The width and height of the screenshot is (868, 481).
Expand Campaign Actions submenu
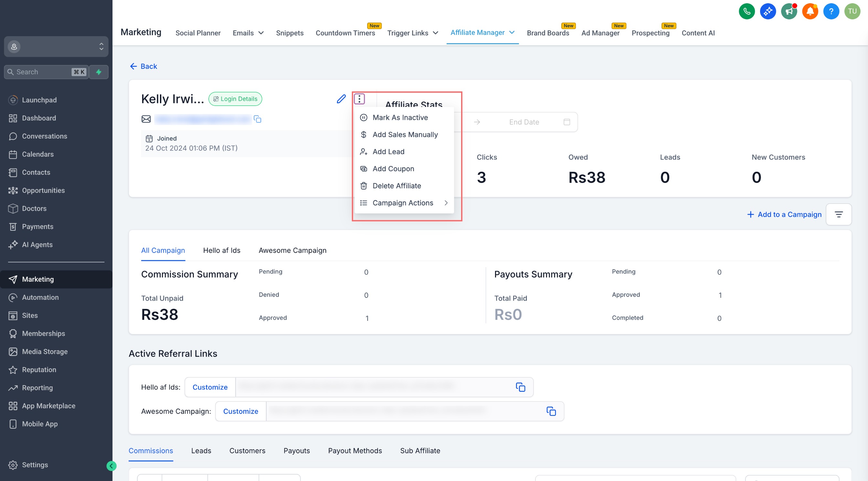(x=404, y=203)
